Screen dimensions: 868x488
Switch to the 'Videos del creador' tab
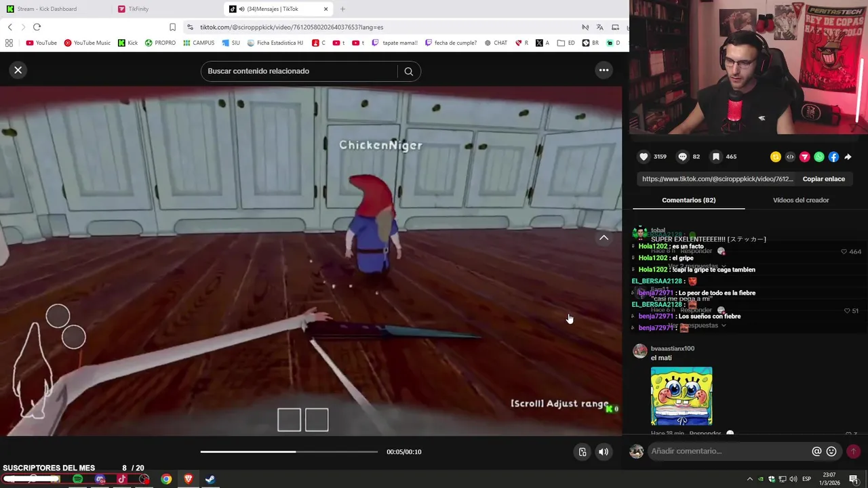pyautogui.click(x=801, y=200)
